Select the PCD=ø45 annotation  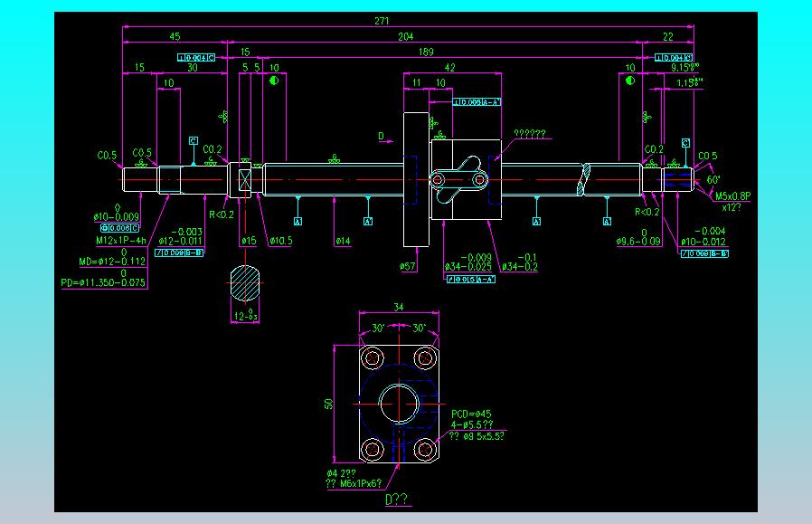(x=471, y=414)
